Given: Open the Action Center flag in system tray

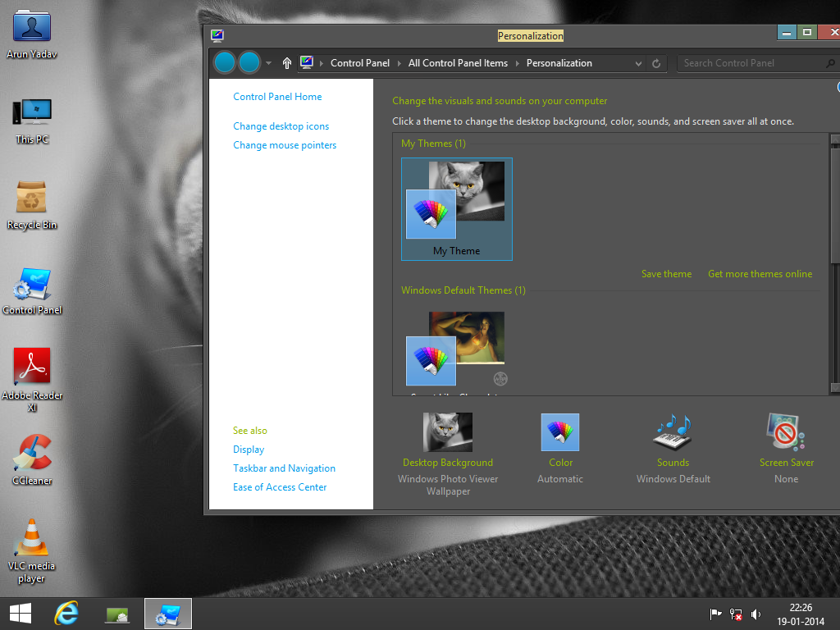Looking at the screenshot, I should pyautogui.click(x=714, y=614).
